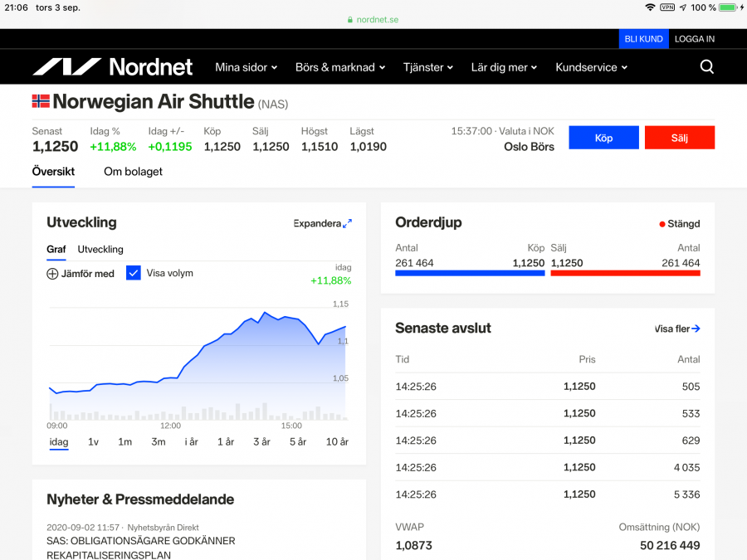Uncheck the Visa volym checkbox
This screenshot has width=747, height=560.
pyautogui.click(x=134, y=273)
